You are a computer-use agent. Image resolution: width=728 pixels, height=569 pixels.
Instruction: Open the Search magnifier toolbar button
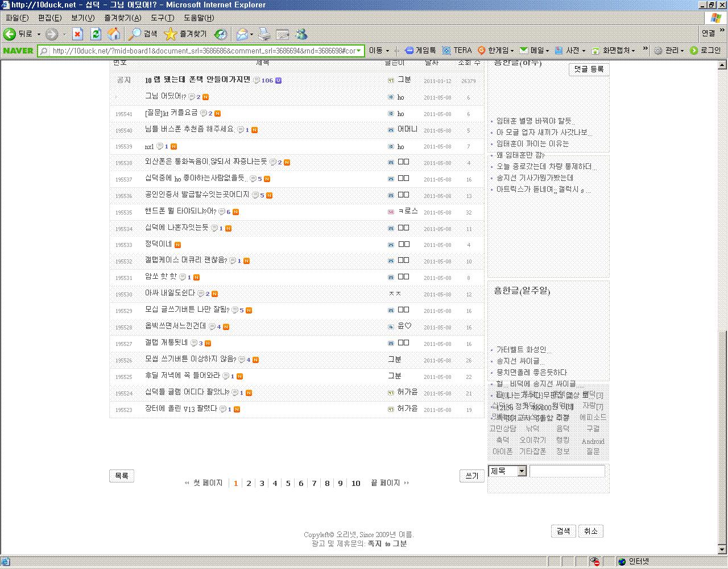(x=142, y=34)
